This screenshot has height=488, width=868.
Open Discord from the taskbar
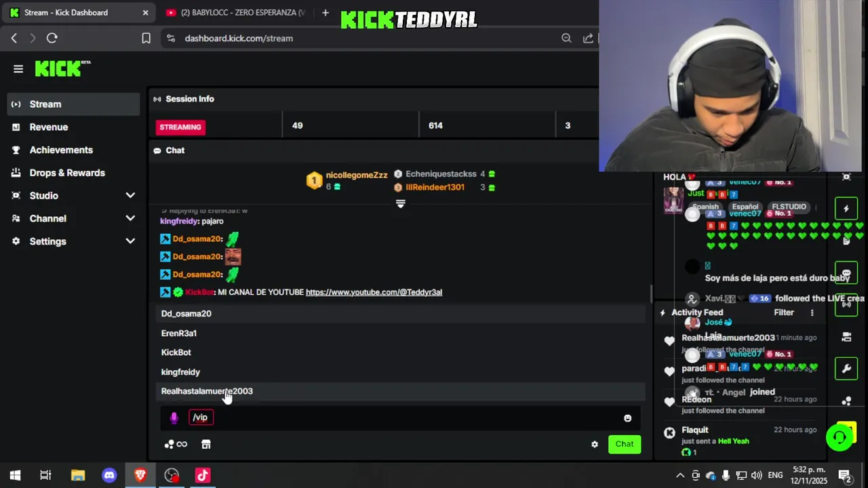(x=109, y=475)
